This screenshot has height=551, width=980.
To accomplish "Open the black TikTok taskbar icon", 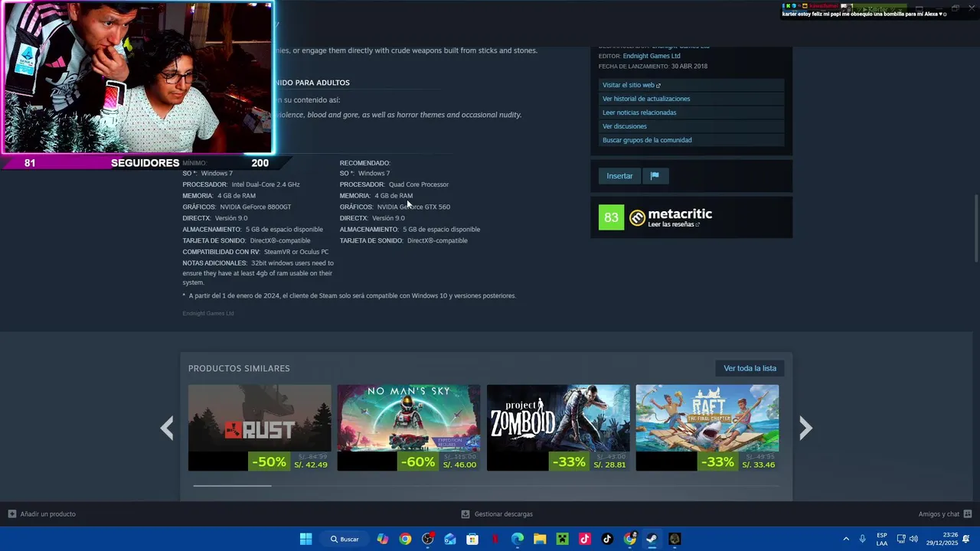I will [x=607, y=539].
